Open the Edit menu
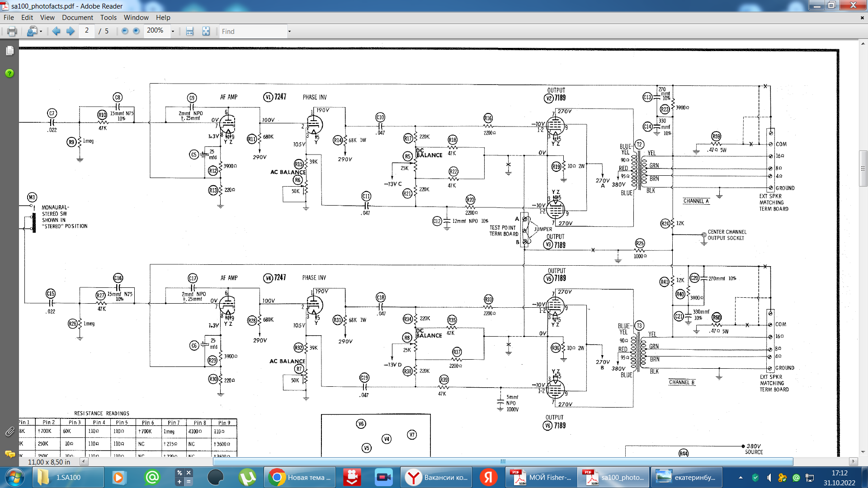Screen dimensions: 868x488 tap(27, 18)
